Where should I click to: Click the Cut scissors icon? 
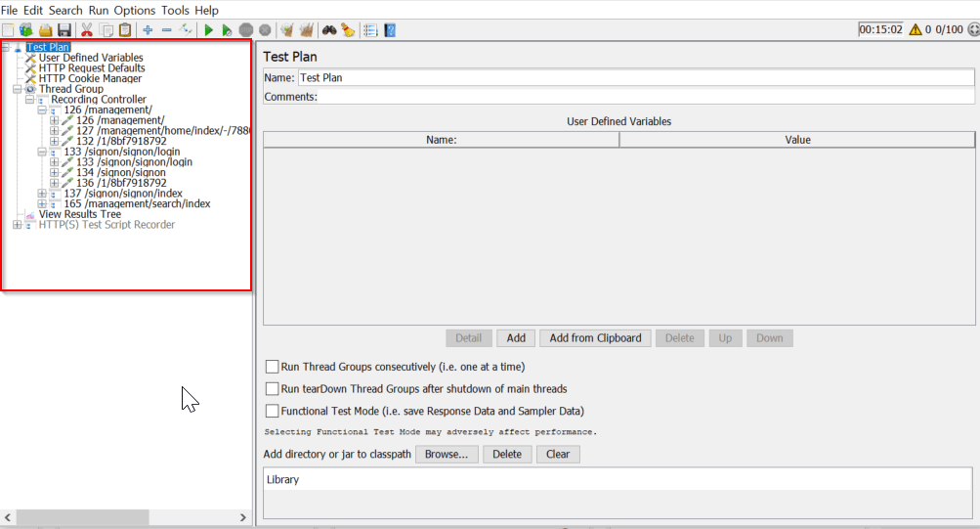[87, 30]
